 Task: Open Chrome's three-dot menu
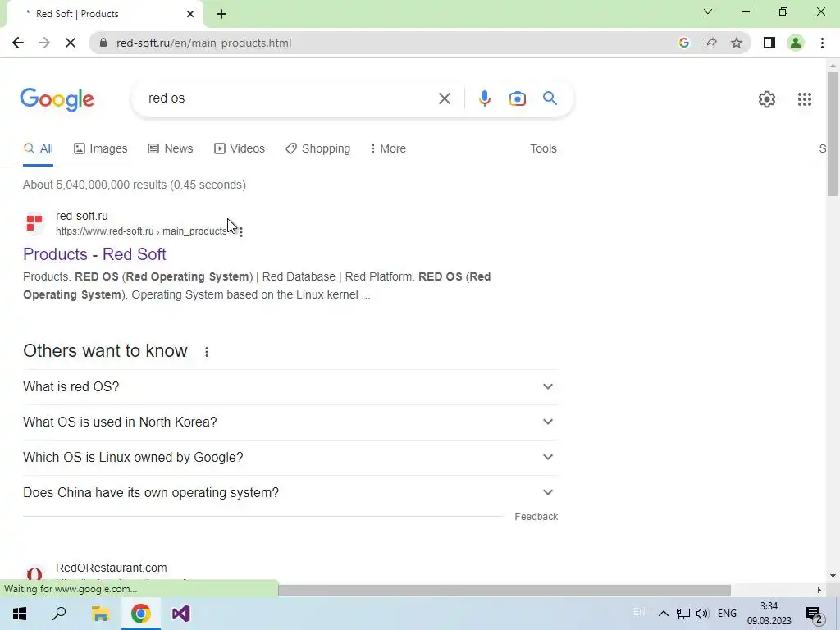coord(822,43)
